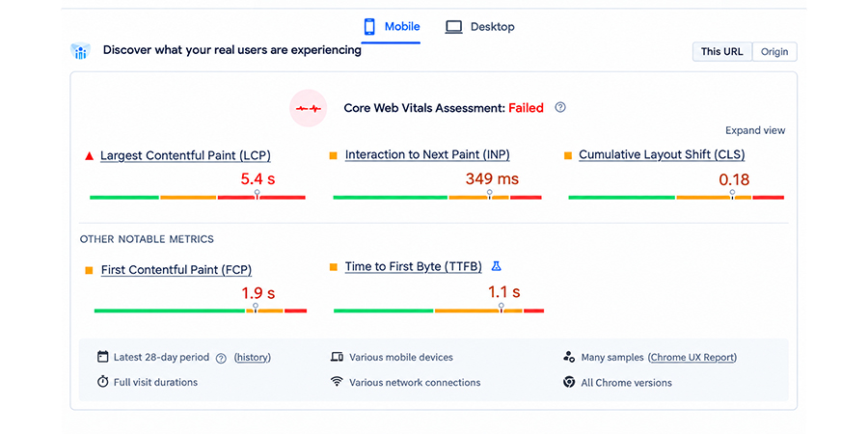The image size is (868, 434).
Task: Click the desktop laptop icon
Action: click(453, 27)
